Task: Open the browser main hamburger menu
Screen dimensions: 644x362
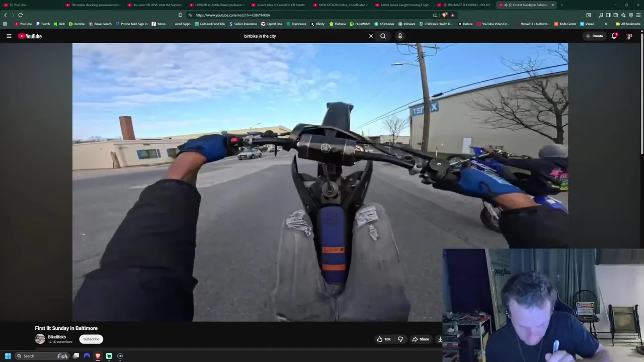Action: coord(638,15)
